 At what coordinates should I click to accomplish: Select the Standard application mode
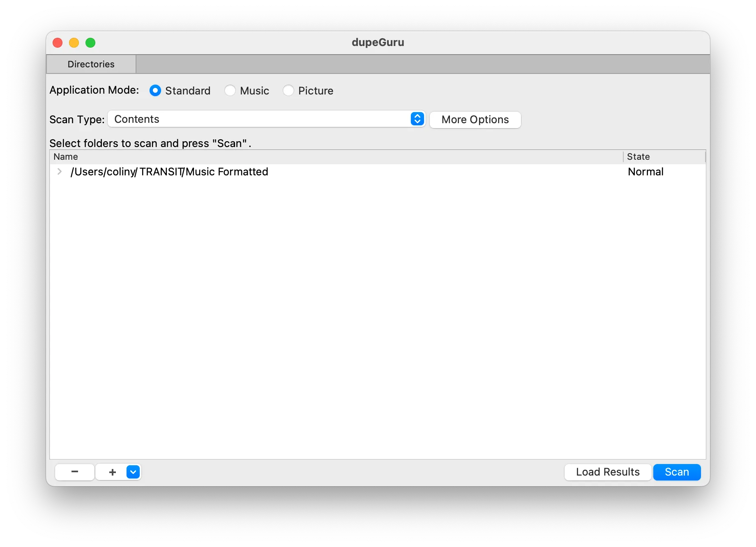click(155, 90)
